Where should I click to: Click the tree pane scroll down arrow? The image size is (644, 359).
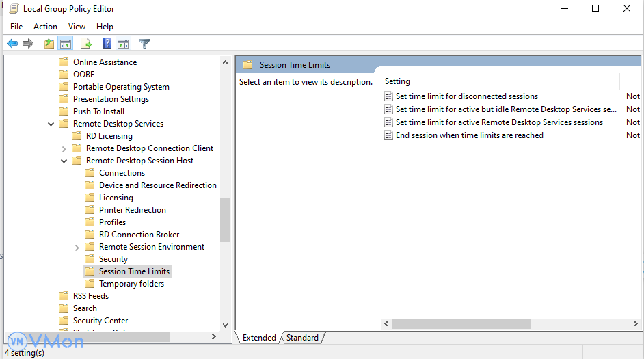[226, 325]
